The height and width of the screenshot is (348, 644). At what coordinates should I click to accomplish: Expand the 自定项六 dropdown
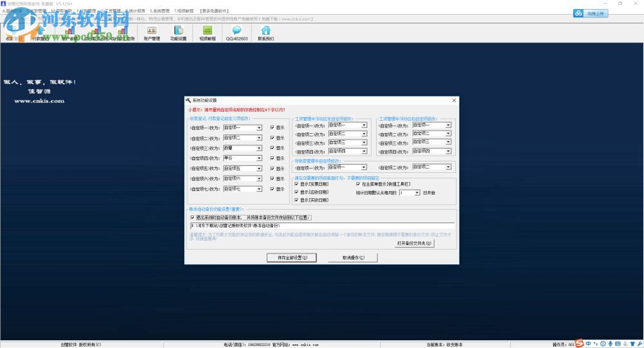click(x=259, y=179)
